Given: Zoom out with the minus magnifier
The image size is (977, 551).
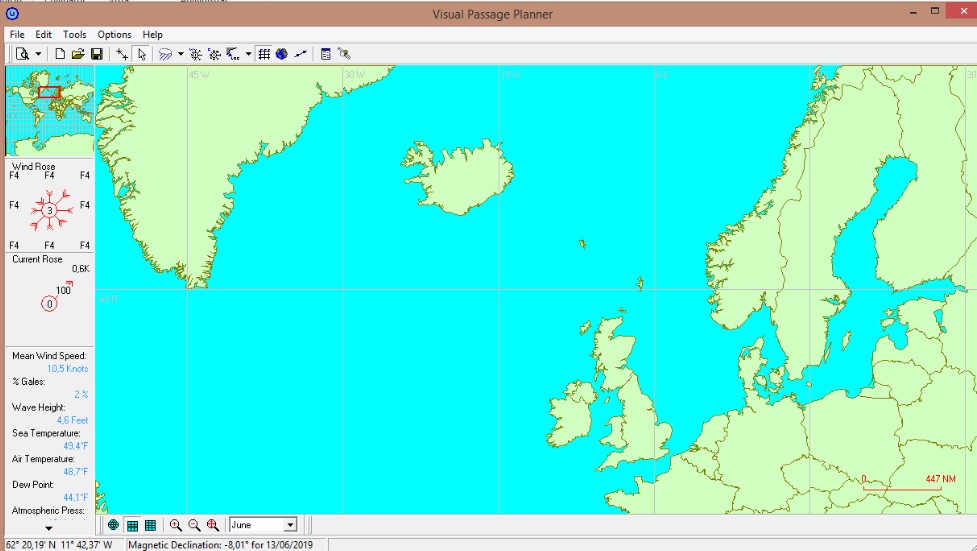Looking at the screenshot, I should click(194, 525).
